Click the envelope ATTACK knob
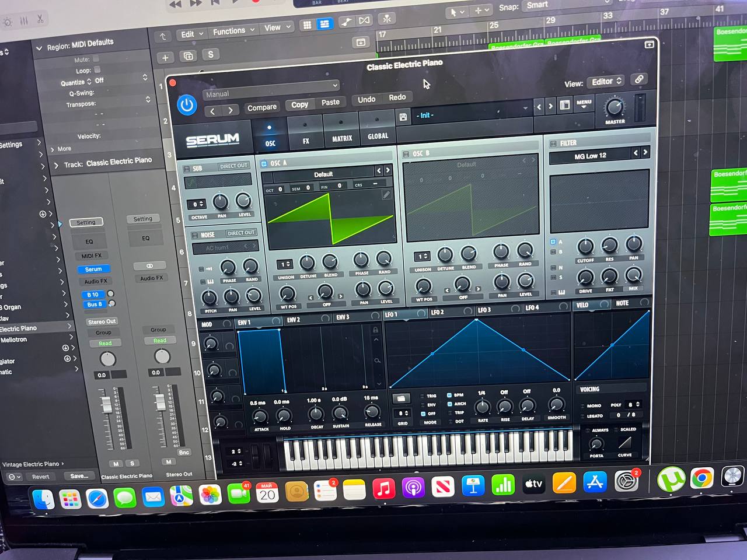The width and height of the screenshot is (747, 560). 260,416
